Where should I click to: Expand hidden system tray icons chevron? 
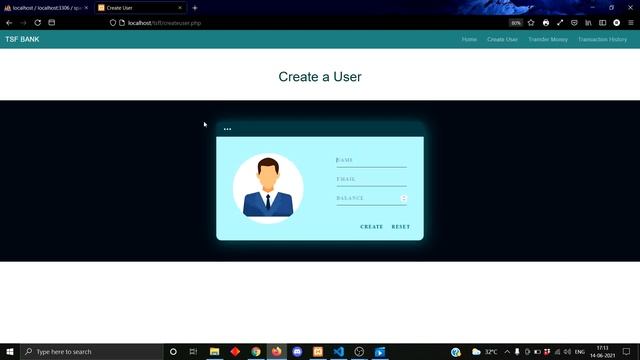click(507, 352)
